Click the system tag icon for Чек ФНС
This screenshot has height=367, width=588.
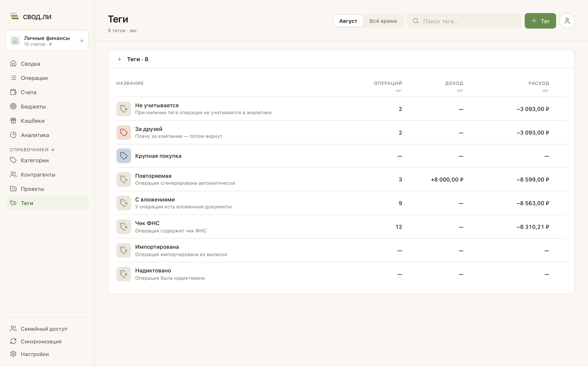[x=124, y=227]
